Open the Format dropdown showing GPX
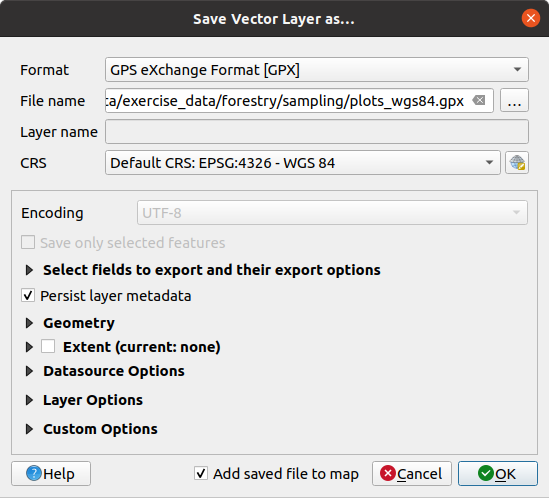 click(x=317, y=70)
